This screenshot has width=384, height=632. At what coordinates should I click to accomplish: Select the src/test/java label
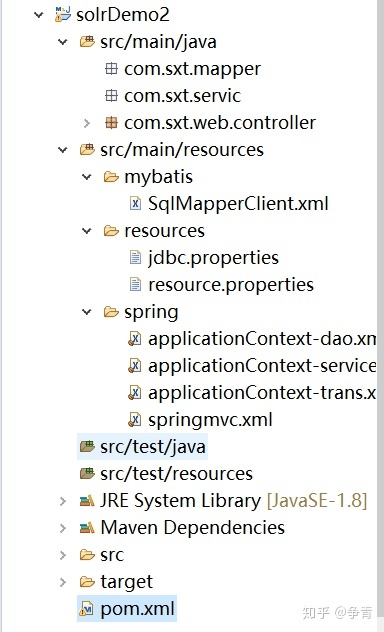click(x=153, y=447)
